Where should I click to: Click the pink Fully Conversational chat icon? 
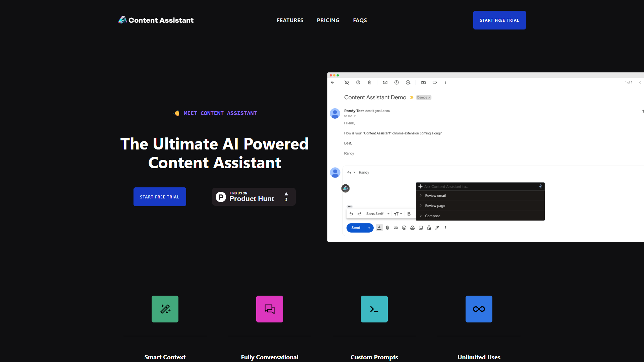click(270, 309)
